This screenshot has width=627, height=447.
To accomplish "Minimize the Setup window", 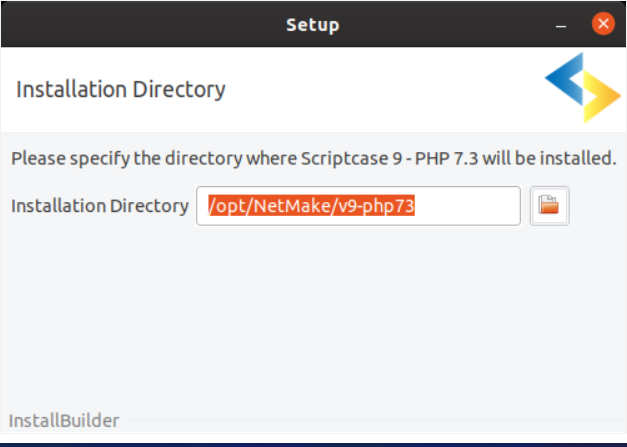I will point(561,25).
